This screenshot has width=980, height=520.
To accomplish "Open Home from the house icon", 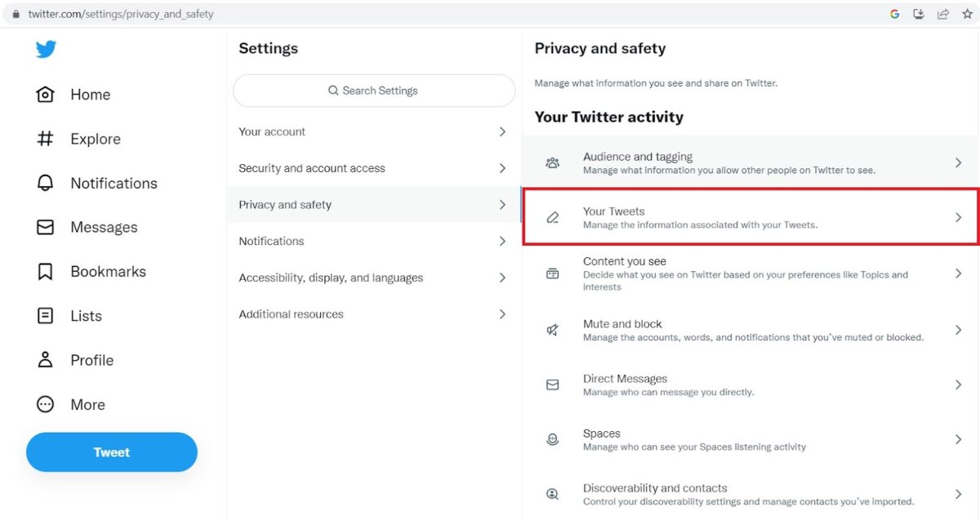I will 46,95.
